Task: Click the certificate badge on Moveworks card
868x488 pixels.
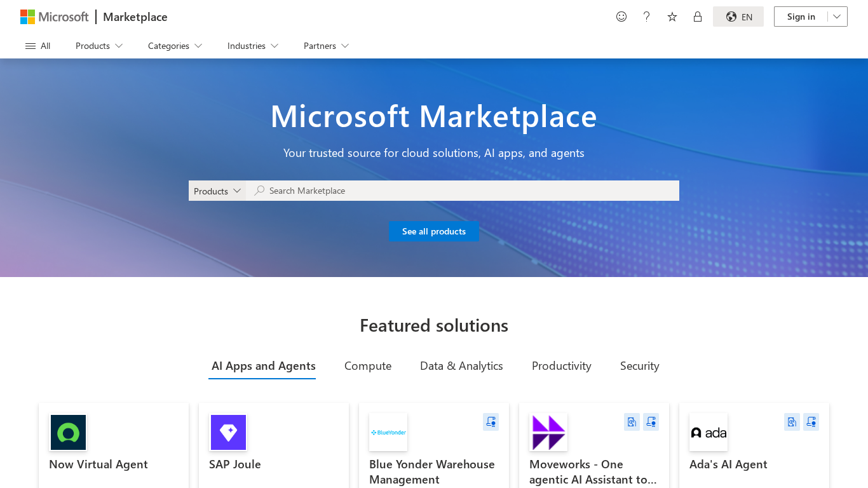Action: pos(651,422)
